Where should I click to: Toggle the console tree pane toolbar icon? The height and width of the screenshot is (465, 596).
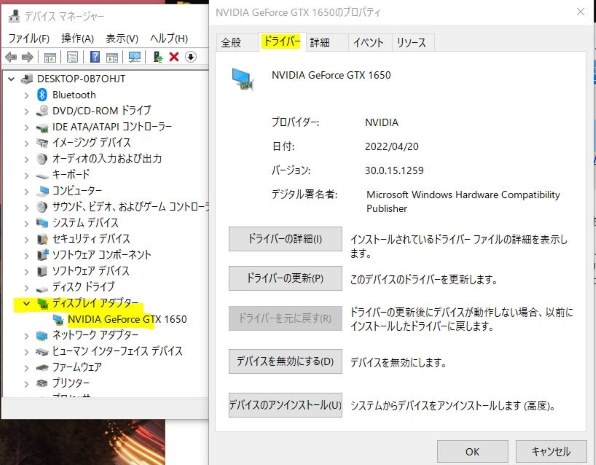click(x=50, y=57)
